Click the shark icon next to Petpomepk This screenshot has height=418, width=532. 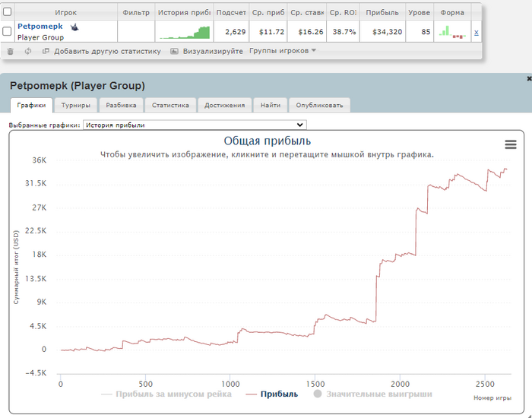click(x=74, y=27)
